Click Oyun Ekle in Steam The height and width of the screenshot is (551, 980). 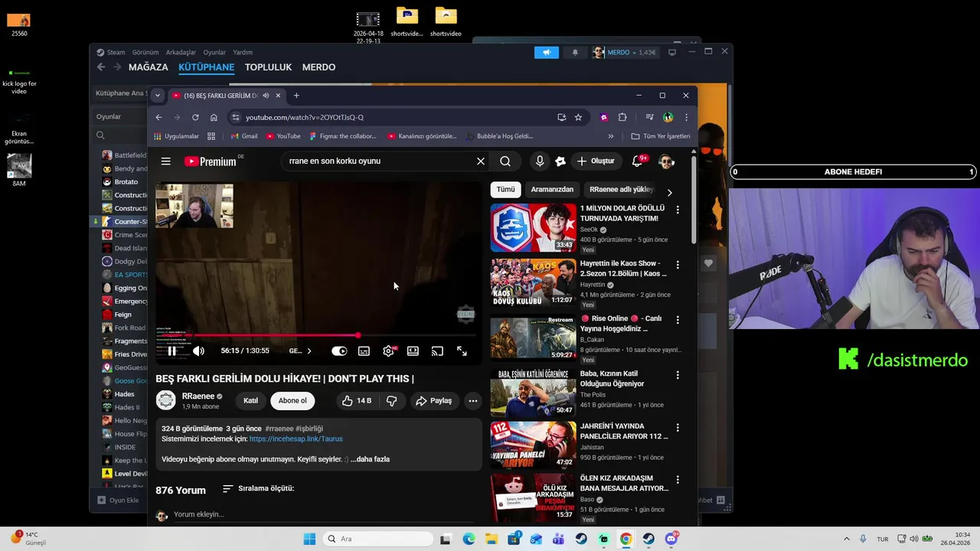118,500
